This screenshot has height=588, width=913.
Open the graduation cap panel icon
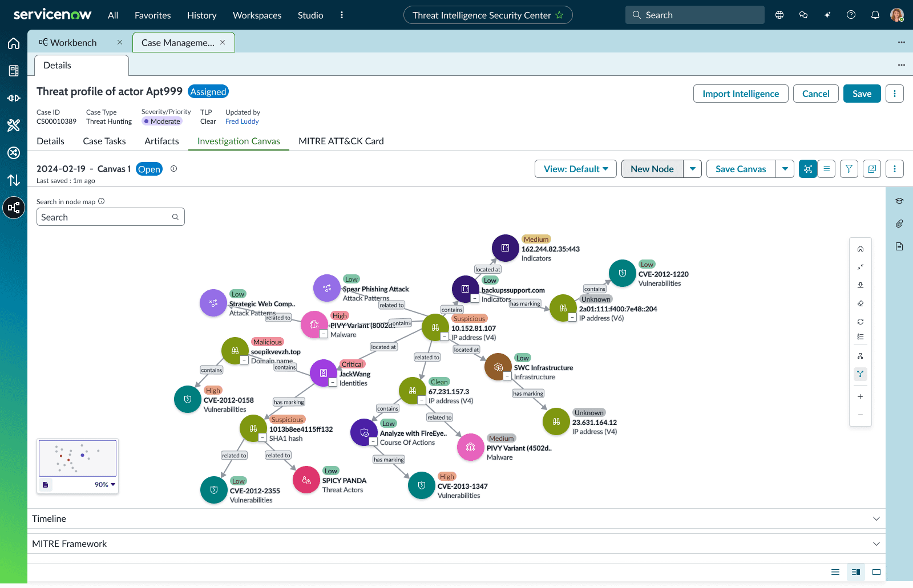pos(899,201)
